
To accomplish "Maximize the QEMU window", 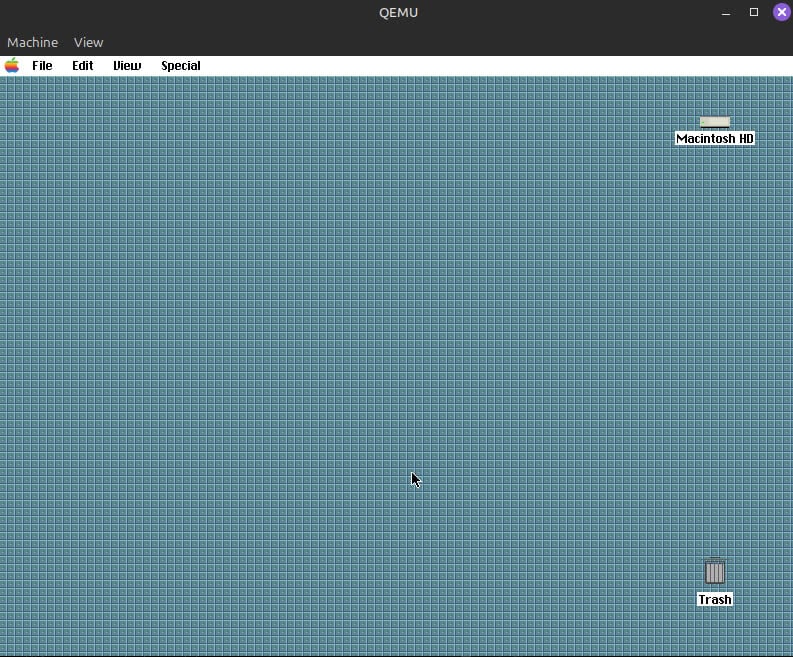I will [754, 12].
